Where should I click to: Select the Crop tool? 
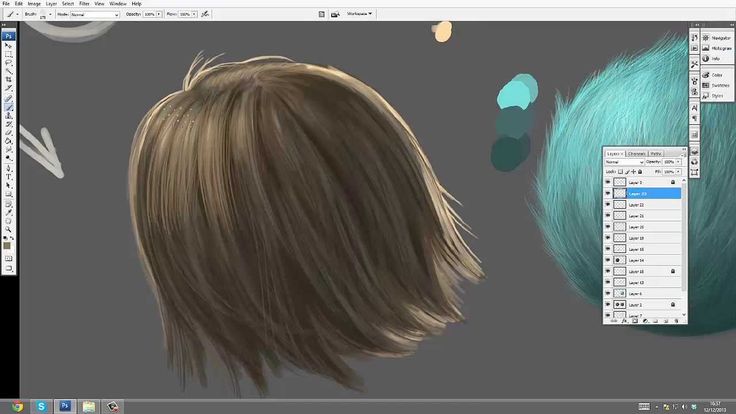point(8,80)
